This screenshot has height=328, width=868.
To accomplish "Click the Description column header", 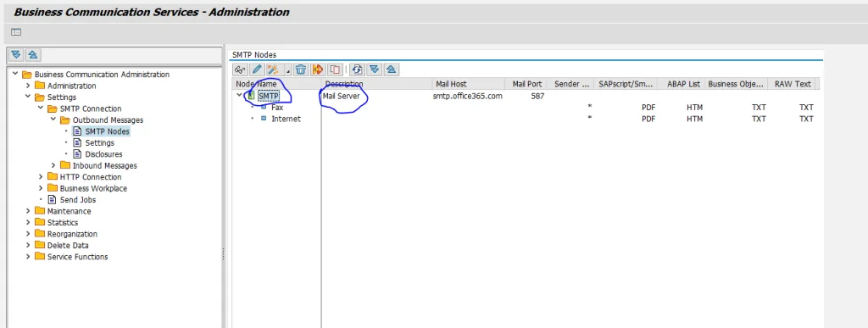I will point(376,84).
